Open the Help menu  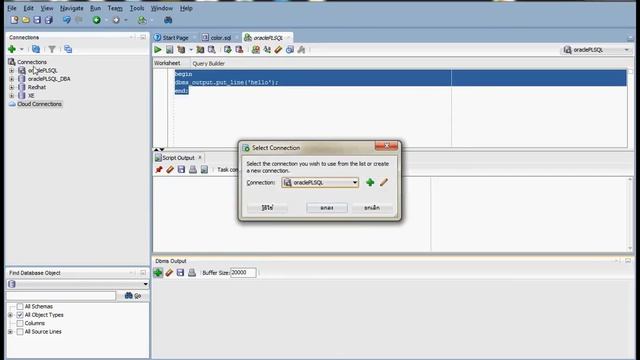click(186, 8)
